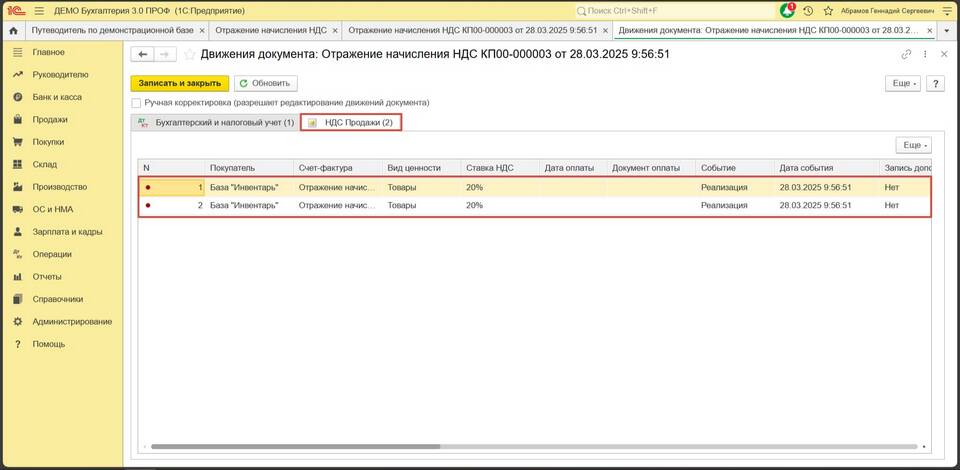This screenshot has height=470, width=960.
Task: Open the 1C main menu hamburger icon
Action: tap(40, 11)
